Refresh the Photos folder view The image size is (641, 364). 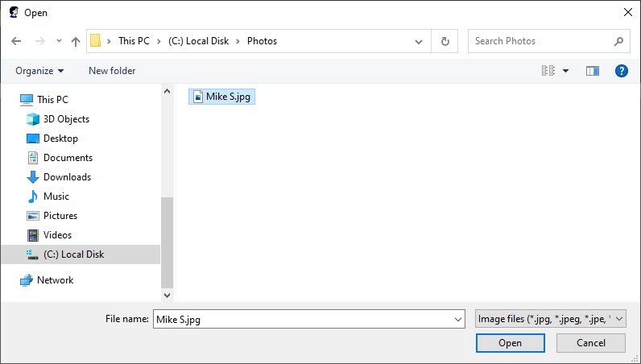445,41
